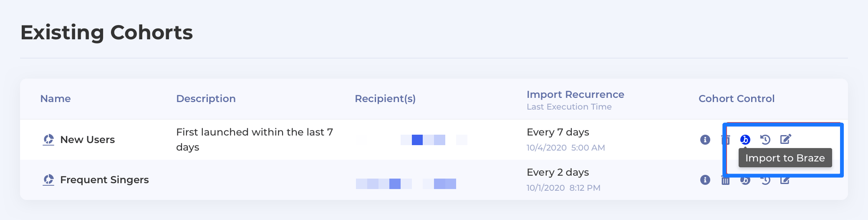The image size is (868, 220).
Task: Edit the Frequent Singers cohort
Action: 785,180
